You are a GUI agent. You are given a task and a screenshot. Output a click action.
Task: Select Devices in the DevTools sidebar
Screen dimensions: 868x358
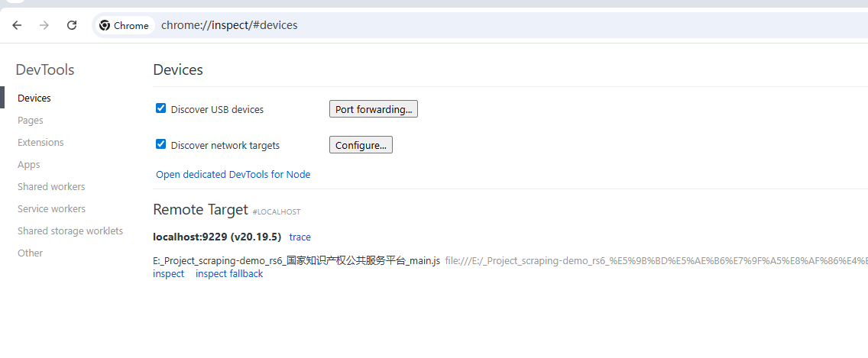tap(34, 98)
